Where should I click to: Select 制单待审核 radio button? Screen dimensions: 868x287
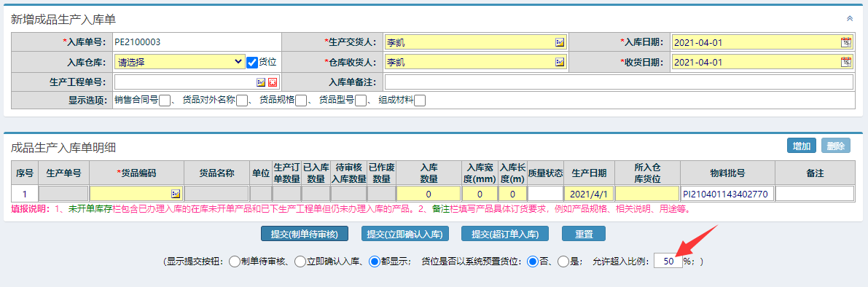pos(234,262)
